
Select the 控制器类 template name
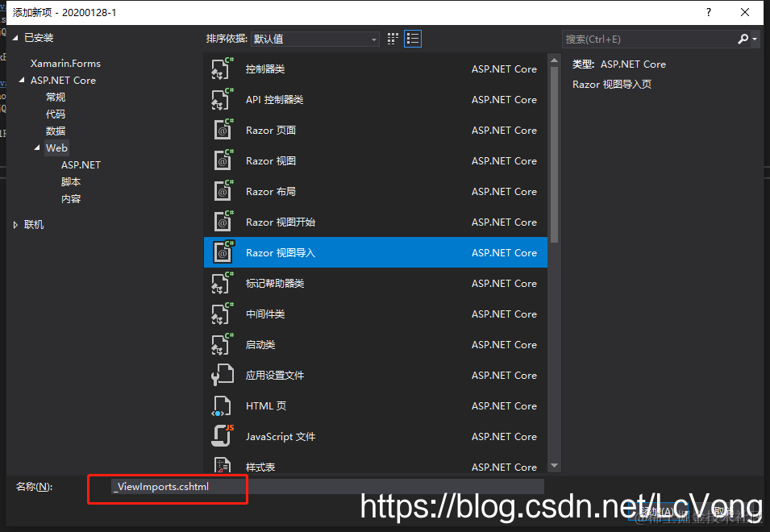(x=265, y=69)
